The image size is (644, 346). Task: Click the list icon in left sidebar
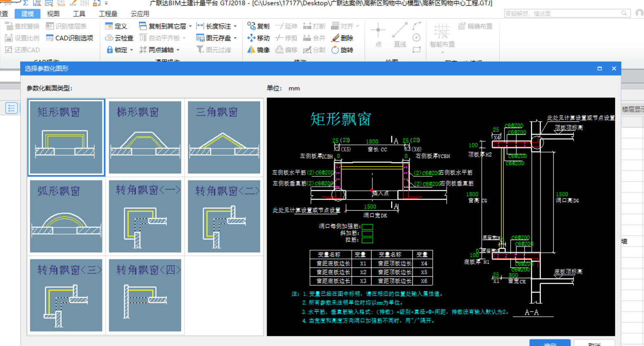pyautogui.click(x=12, y=108)
